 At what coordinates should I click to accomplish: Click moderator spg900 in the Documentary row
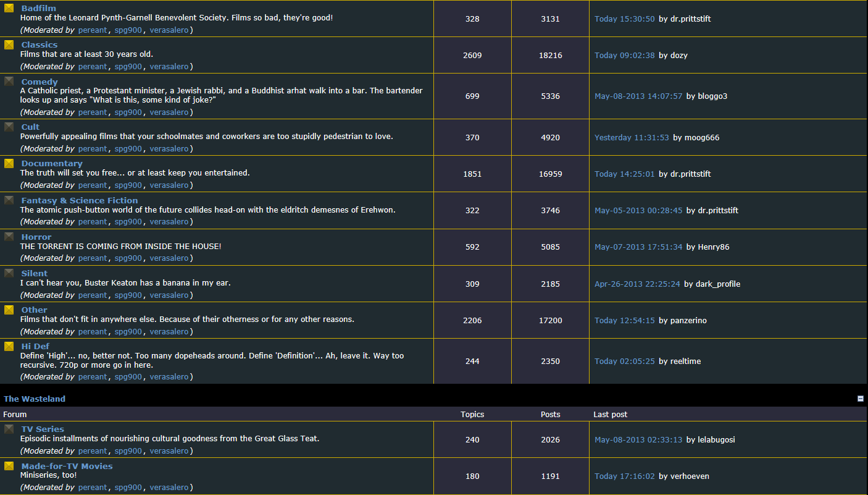click(x=128, y=185)
